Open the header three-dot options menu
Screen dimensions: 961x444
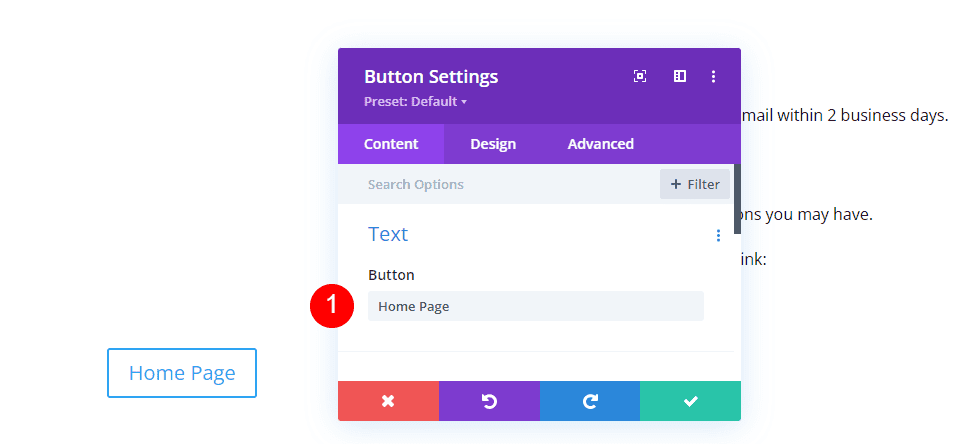713,76
